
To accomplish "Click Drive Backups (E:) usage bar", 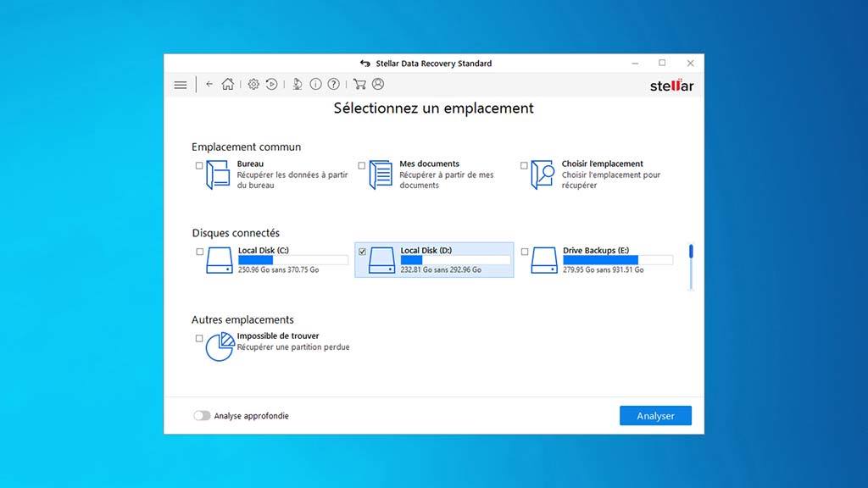I will point(618,260).
